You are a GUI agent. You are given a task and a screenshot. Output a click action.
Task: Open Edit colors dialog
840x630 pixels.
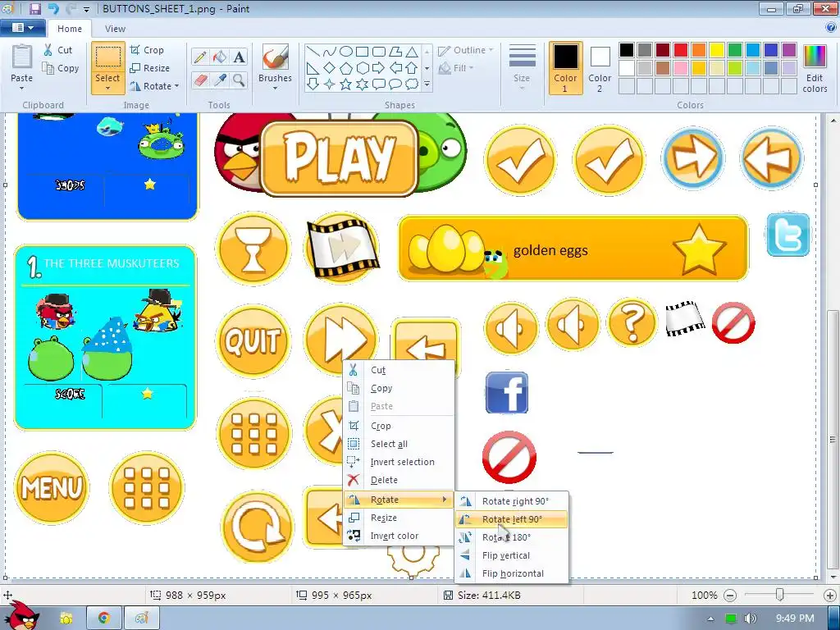815,69
